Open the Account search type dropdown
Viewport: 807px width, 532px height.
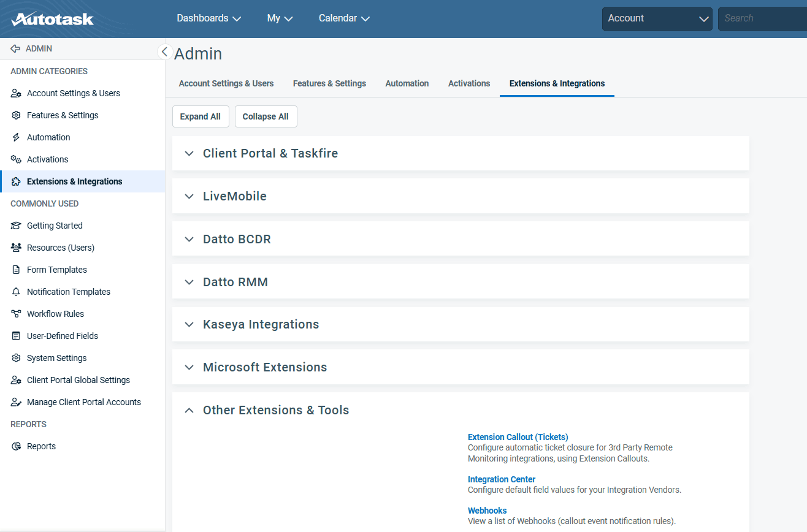pyautogui.click(x=657, y=19)
